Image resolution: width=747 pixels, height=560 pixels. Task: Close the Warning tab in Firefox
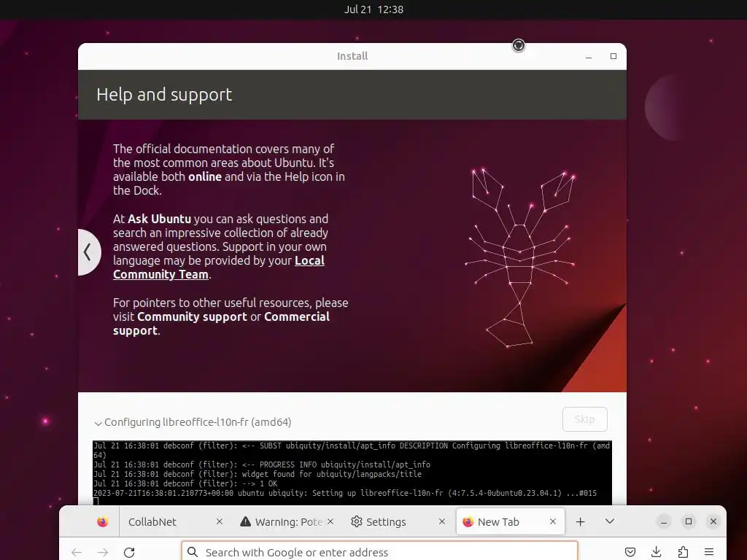(330, 522)
